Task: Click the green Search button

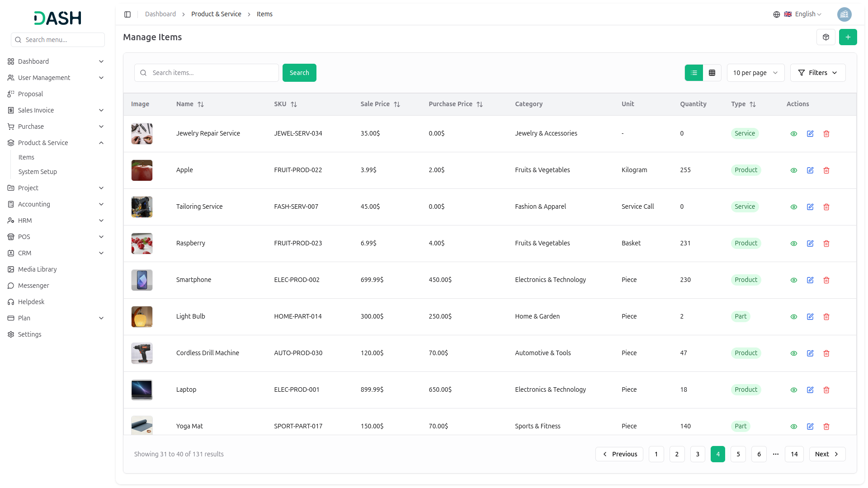Action: [299, 73]
